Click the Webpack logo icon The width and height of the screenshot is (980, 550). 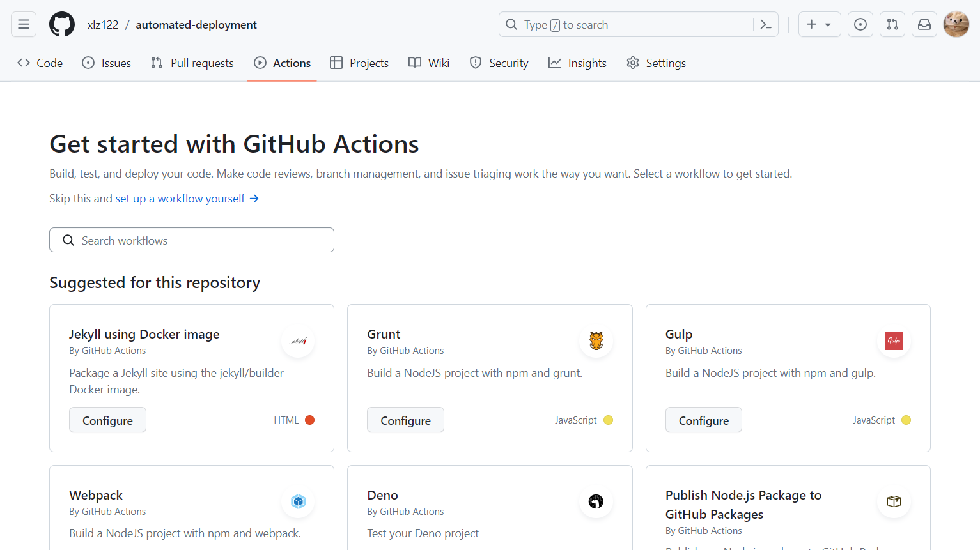[x=298, y=502]
